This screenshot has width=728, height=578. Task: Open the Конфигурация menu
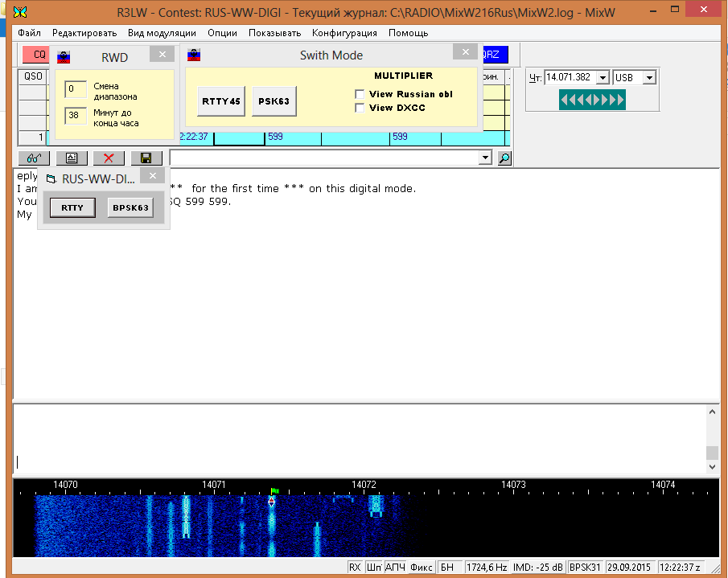[x=344, y=33]
